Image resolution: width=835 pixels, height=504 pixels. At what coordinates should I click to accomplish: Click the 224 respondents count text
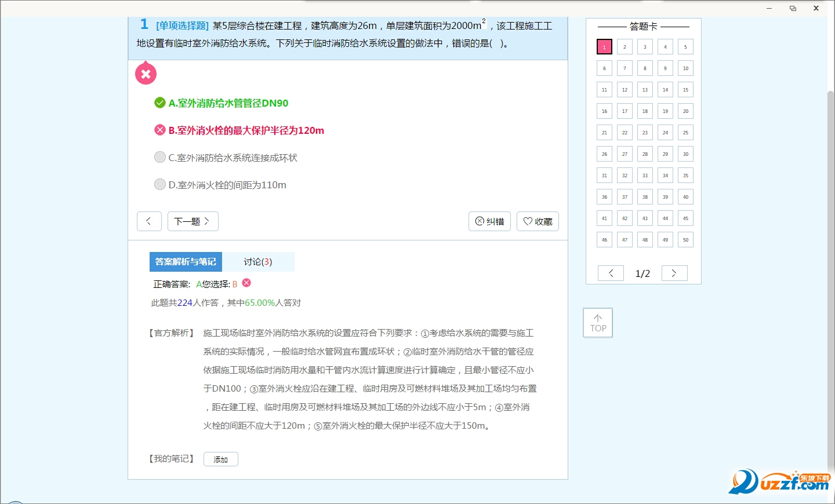[185, 303]
